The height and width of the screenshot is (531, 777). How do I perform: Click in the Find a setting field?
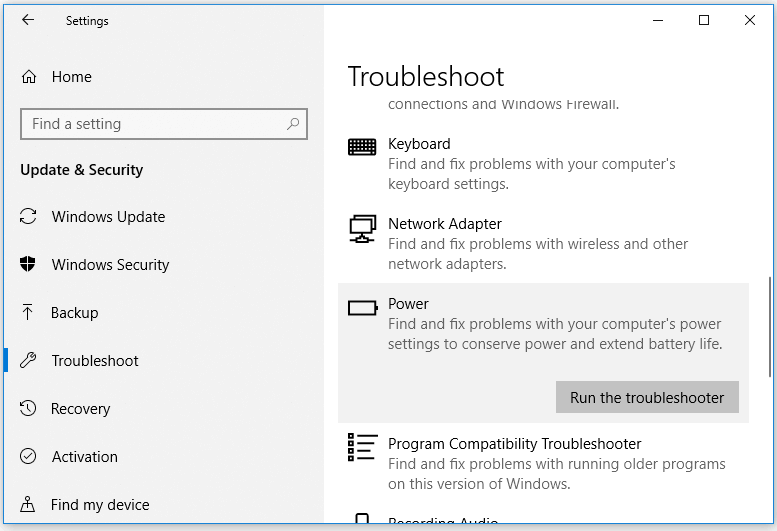(150, 124)
